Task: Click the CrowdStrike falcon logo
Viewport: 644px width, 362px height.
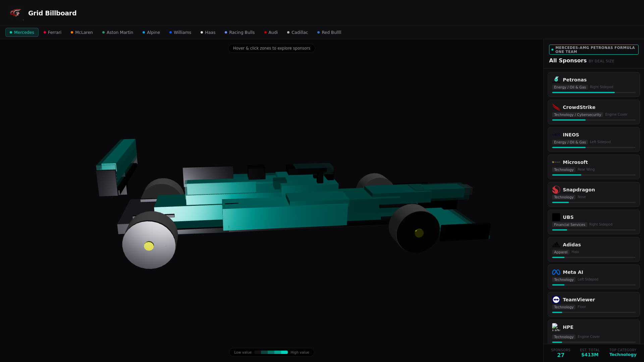Action: coord(556,107)
